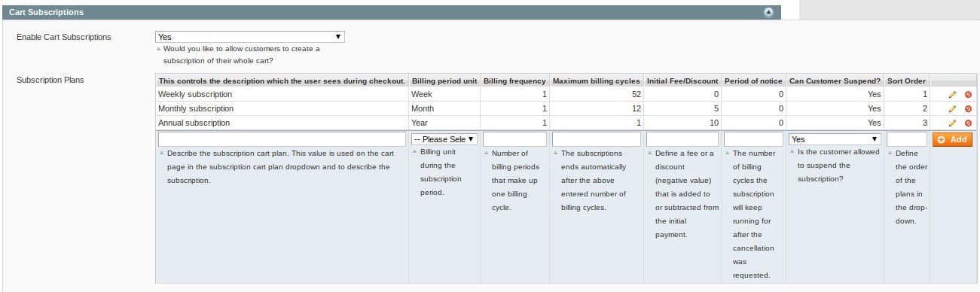
Task: Select the Monthly subscription cell
Action: pyautogui.click(x=282, y=108)
